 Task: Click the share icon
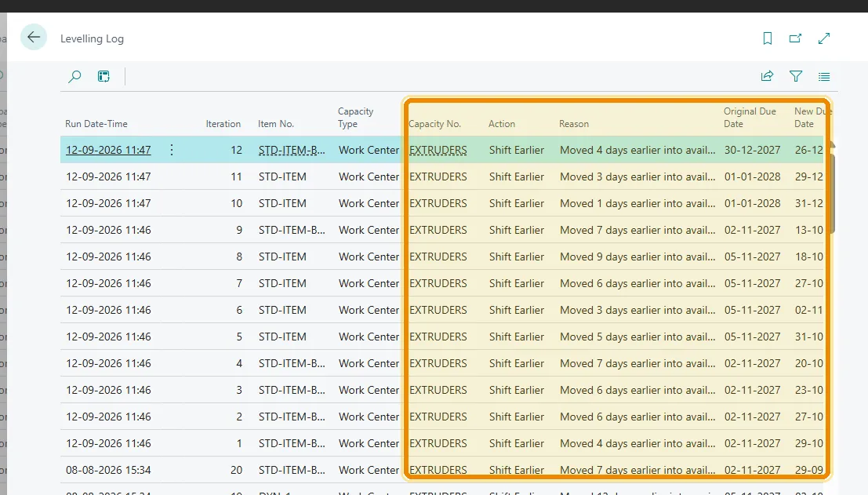pyautogui.click(x=768, y=76)
